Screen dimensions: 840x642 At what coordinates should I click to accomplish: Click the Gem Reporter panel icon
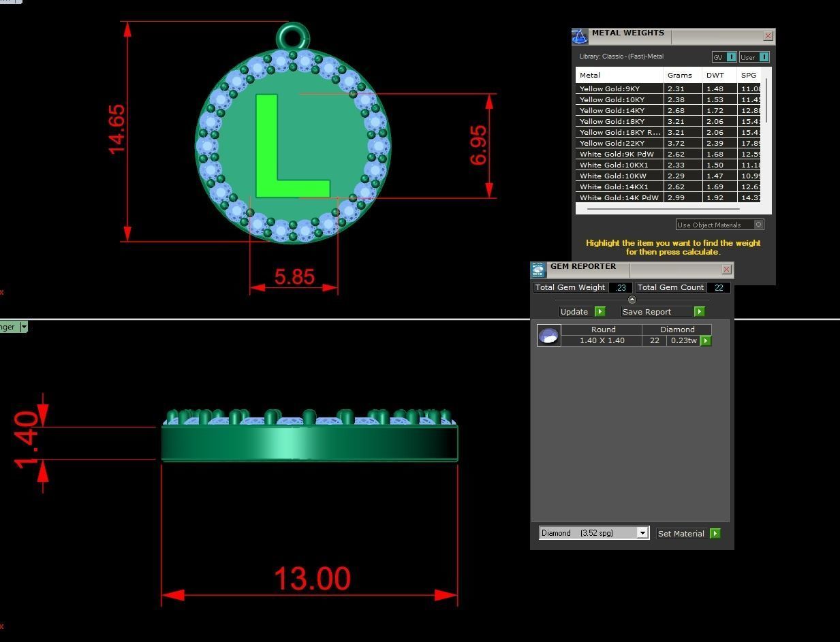pyautogui.click(x=538, y=270)
